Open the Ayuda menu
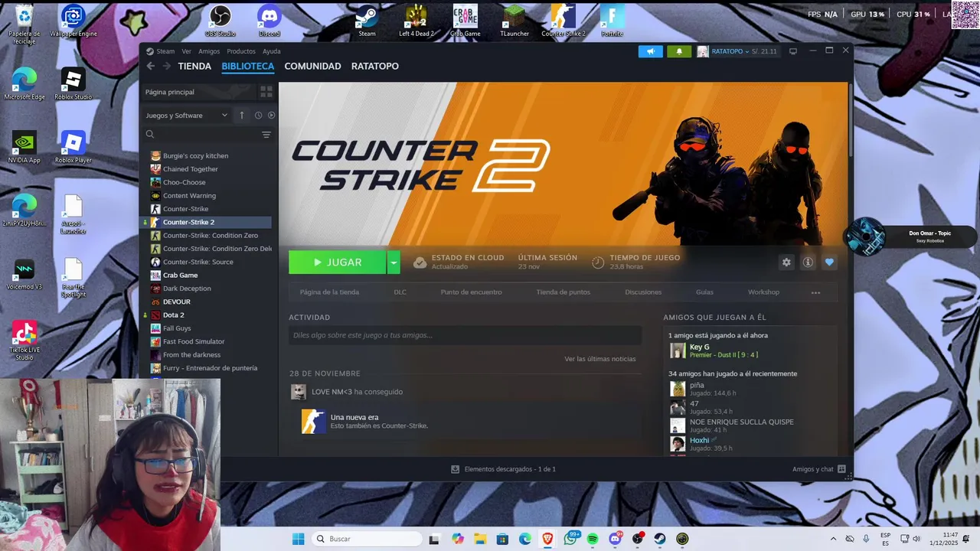The width and height of the screenshot is (980, 551). click(272, 51)
